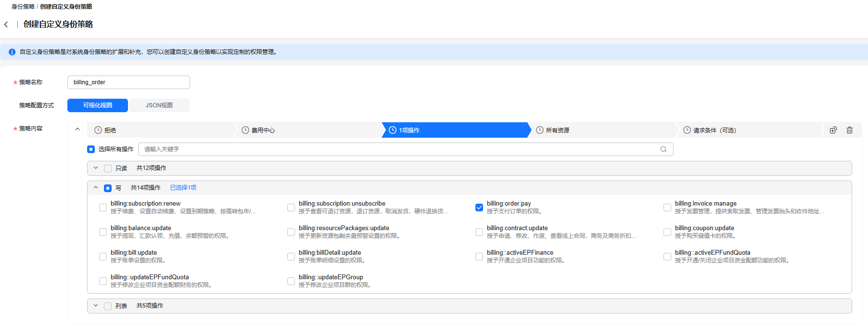Collapse the policy content statement chevron
868x325 pixels.
(77, 129)
